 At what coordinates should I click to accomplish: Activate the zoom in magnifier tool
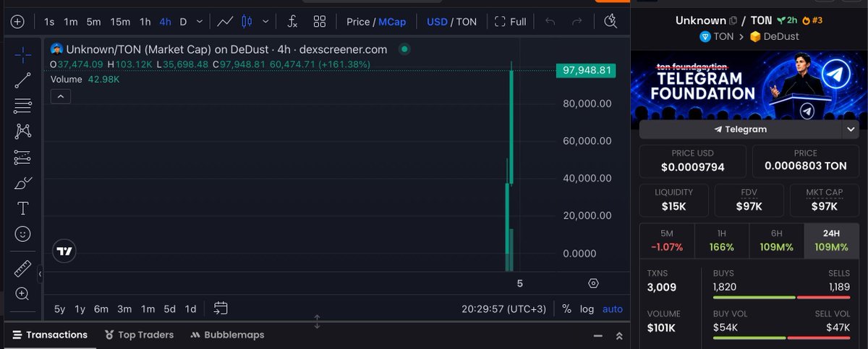tap(22, 294)
